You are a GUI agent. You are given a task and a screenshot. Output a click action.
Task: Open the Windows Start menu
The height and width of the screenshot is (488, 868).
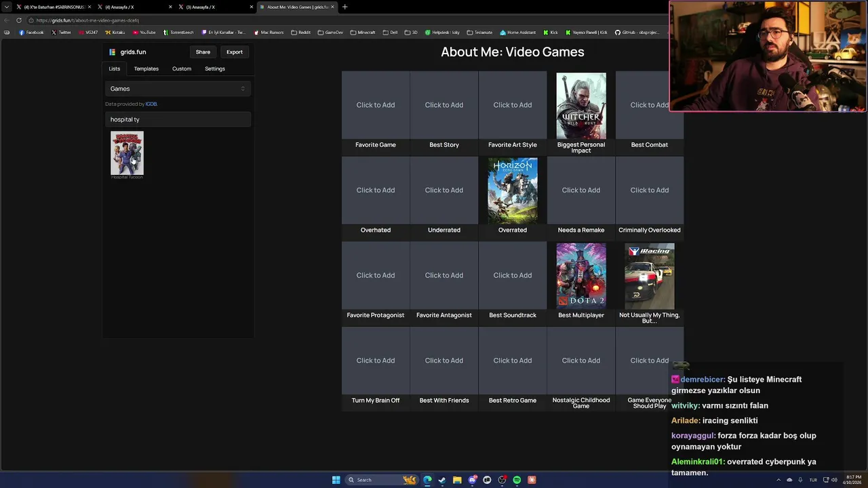(x=336, y=480)
